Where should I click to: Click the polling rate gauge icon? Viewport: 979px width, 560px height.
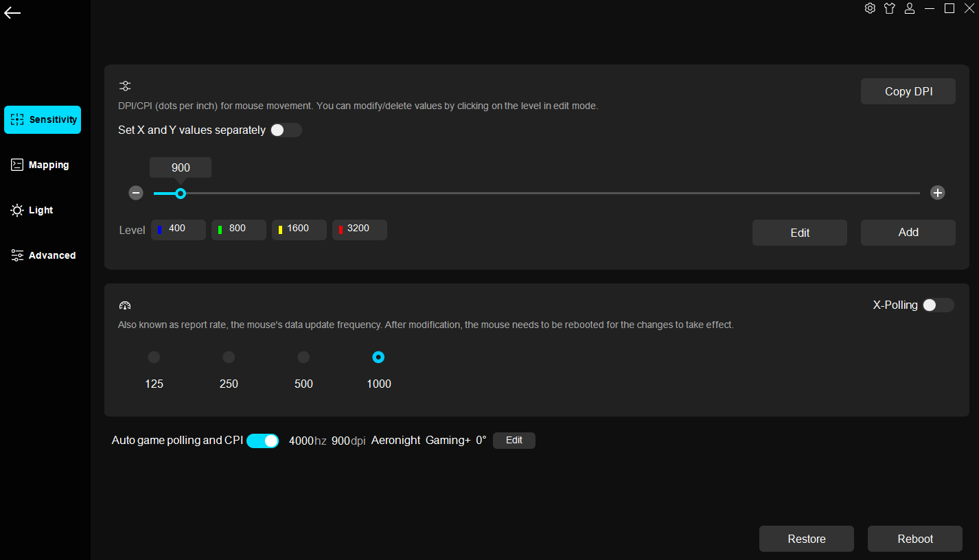(125, 305)
